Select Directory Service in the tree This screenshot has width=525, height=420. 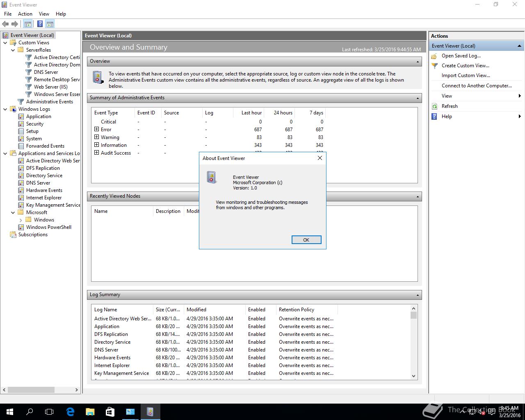point(44,176)
